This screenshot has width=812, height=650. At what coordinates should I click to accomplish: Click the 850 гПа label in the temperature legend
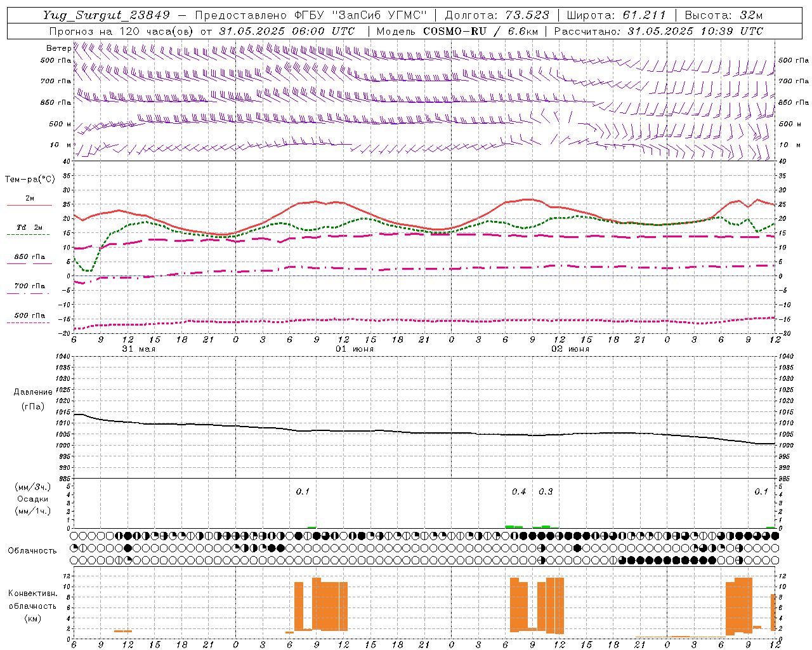30,257
